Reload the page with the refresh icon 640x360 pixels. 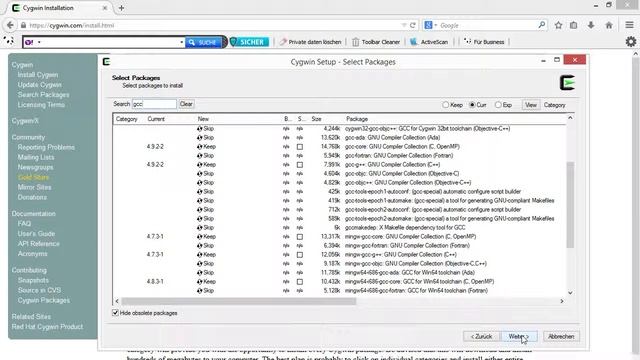click(x=413, y=25)
